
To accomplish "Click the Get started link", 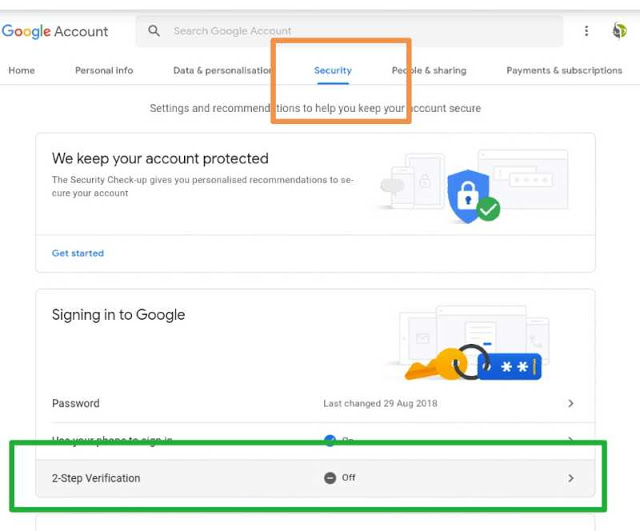I will (x=78, y=253).
